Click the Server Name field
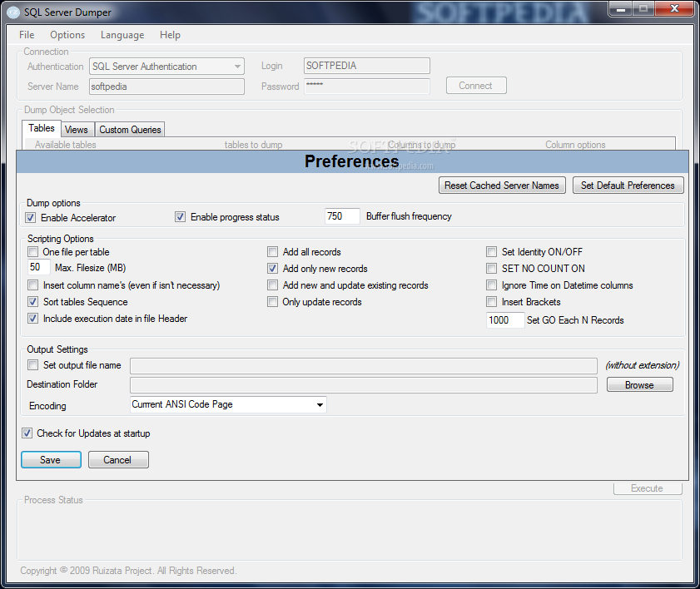The width and height of the screenshot is (700, 589). pos(166,87)
